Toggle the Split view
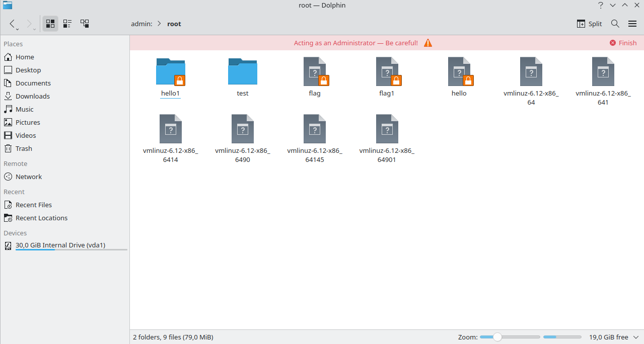 (x=589, y=24)
